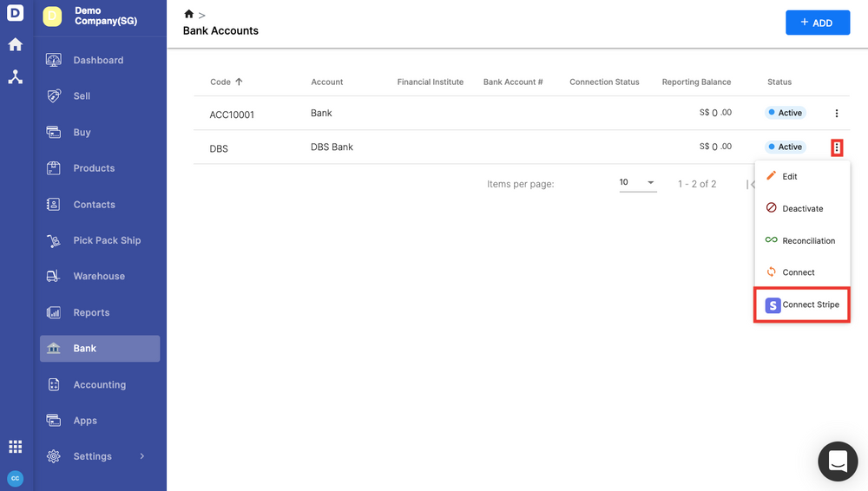The width and height of the screenshot is (868, 491).
Task: Choose Connect Stripe menu option
Action: (x=802, y=305)
